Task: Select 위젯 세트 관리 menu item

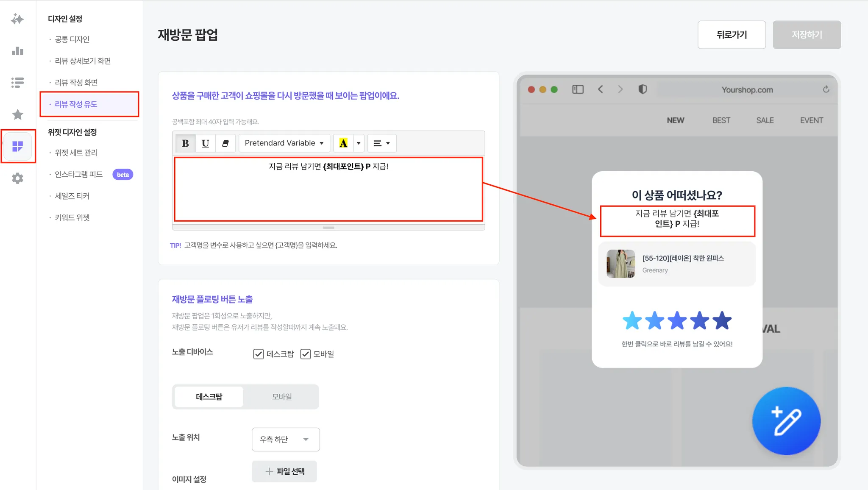Action: (76, 153)
